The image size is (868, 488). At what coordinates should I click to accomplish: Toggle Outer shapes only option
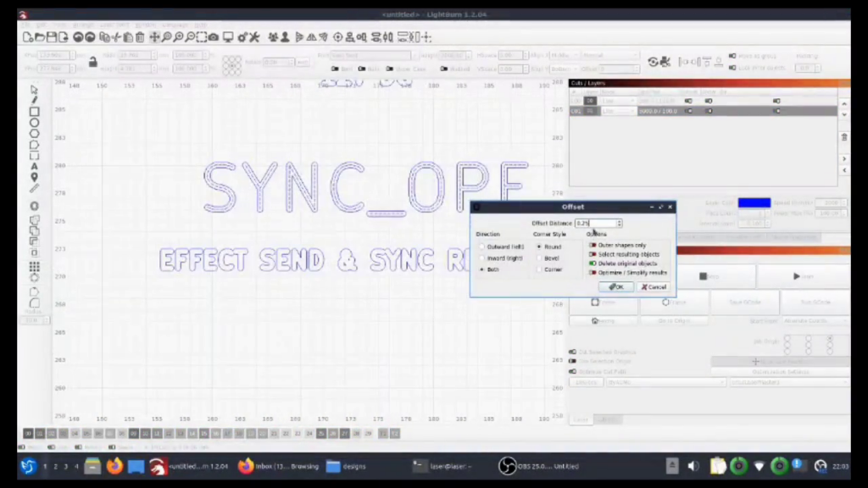click(618, 245)
